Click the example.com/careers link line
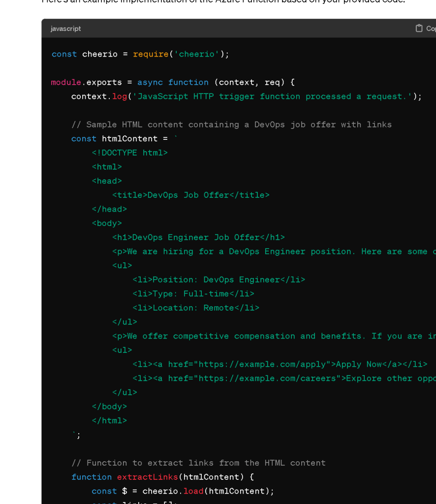Viewport: 436px width, 504px height. tap(284, 378)
